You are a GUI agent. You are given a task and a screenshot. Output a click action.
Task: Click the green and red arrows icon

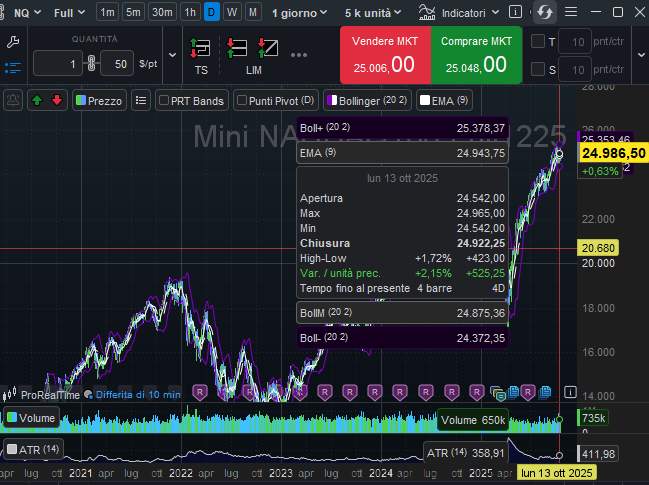coord(46,100)
